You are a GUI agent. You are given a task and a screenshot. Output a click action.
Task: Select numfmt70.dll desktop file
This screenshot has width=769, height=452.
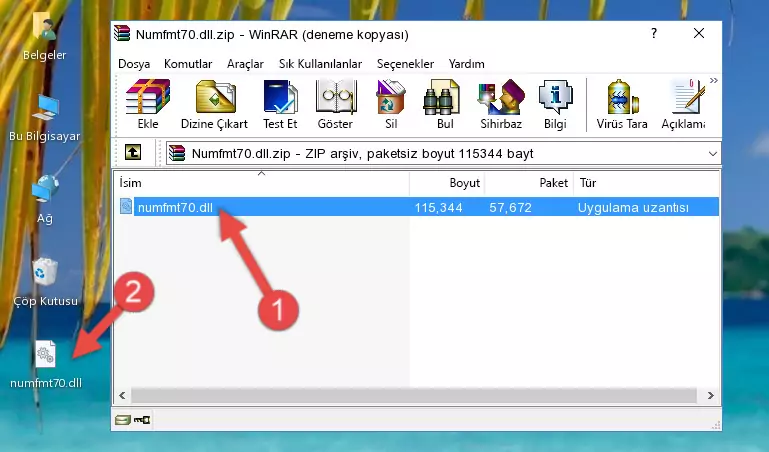click(46, 365)
